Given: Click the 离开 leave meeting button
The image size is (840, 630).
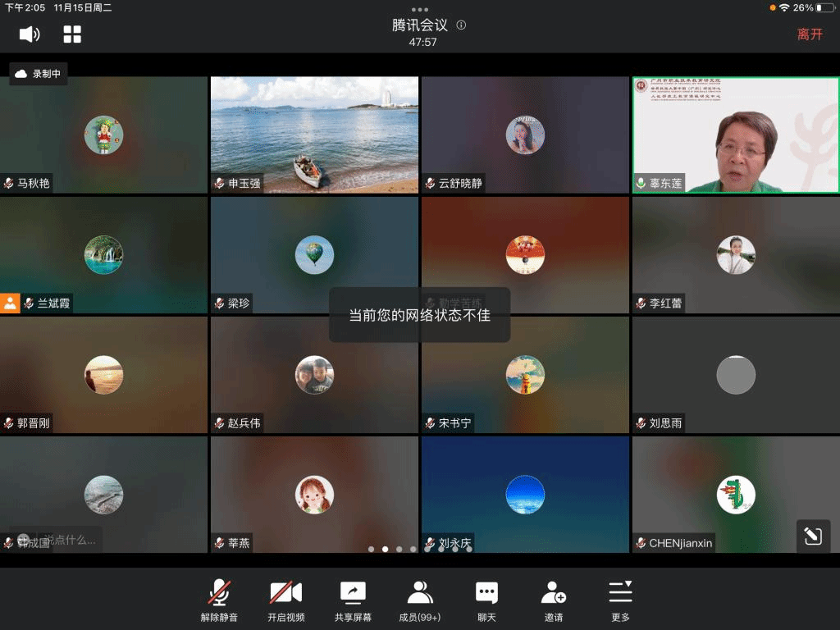Looking at the screenshot, I should (x=809, y=34).
